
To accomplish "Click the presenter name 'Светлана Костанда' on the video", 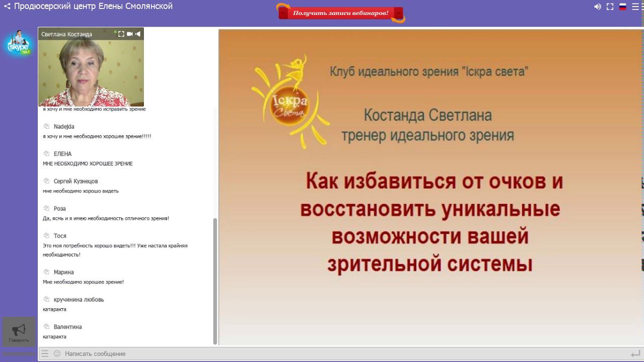I will tap(66, 34).
